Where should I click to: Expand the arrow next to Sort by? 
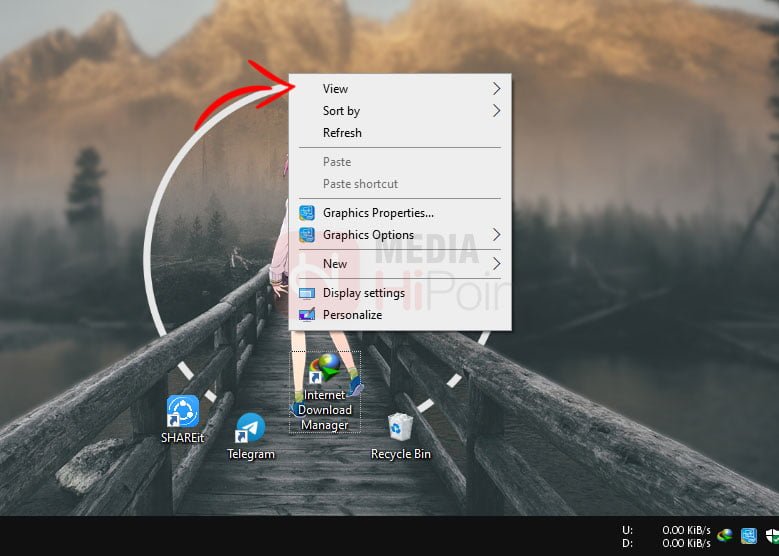coord(496,110)
